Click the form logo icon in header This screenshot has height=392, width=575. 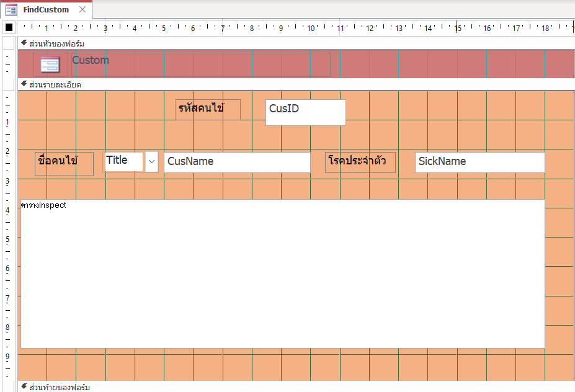(50, 65)
